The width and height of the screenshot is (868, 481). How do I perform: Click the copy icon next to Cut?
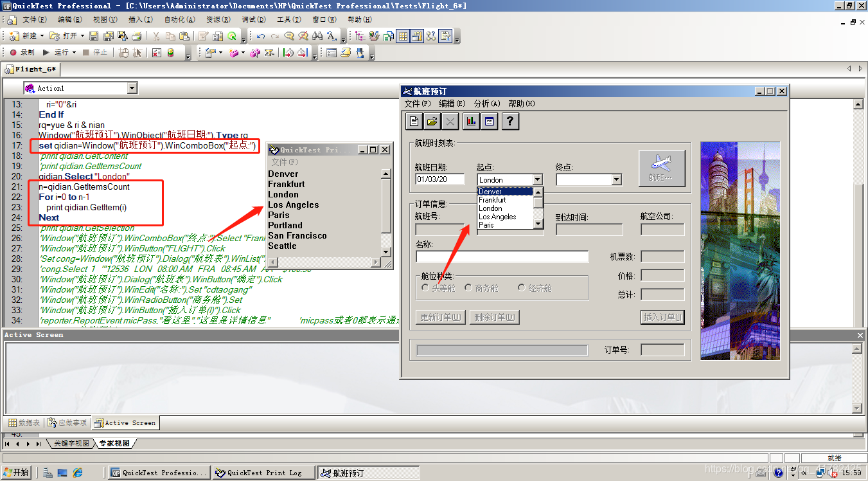click(x=170, y=36)
